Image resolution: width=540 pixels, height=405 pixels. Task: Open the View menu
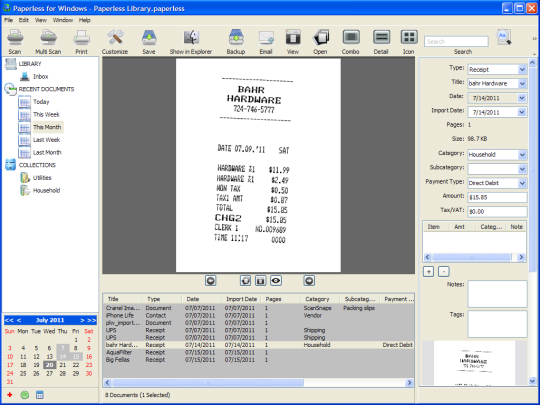(x=41, y=20)
